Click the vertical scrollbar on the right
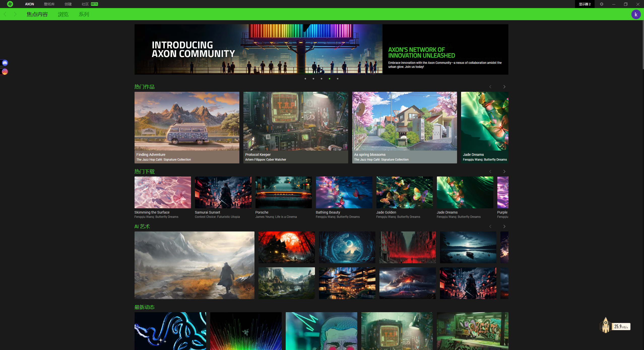The image size is (644, 350). click(643, 45)
